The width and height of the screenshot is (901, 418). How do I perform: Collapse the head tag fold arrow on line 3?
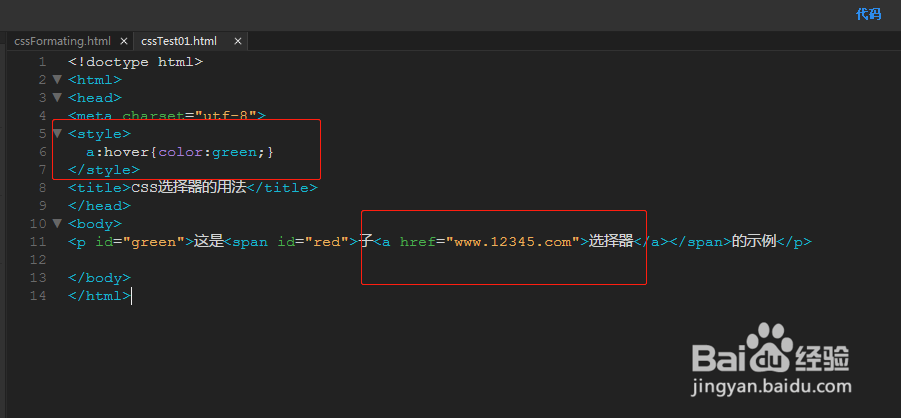[56, 97]
